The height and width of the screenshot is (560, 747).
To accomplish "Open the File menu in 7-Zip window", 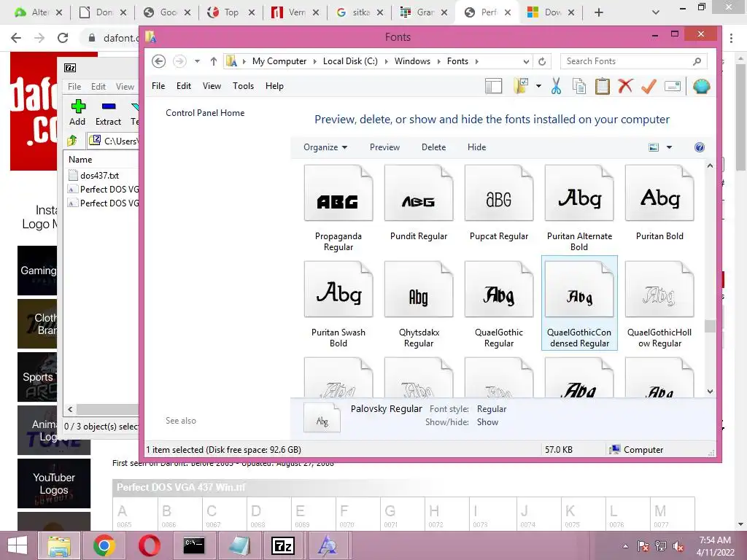I will click(x=74, y=87).
